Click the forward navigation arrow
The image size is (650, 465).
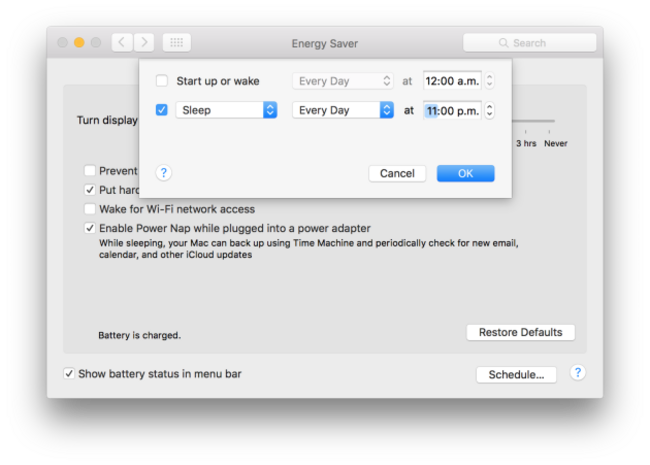(x=144, y=42)
